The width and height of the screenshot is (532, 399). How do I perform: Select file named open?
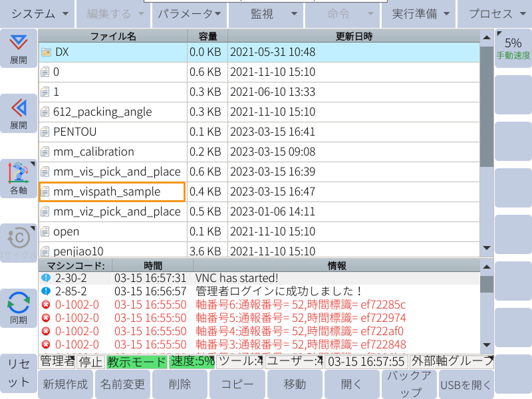259,231
